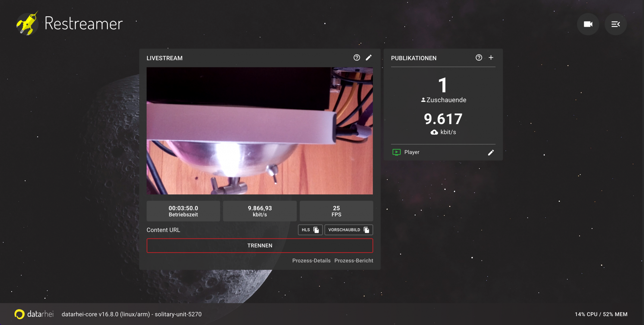Open the Publikationen help icon
Screen dimensions: 644x325
[479, 58]
